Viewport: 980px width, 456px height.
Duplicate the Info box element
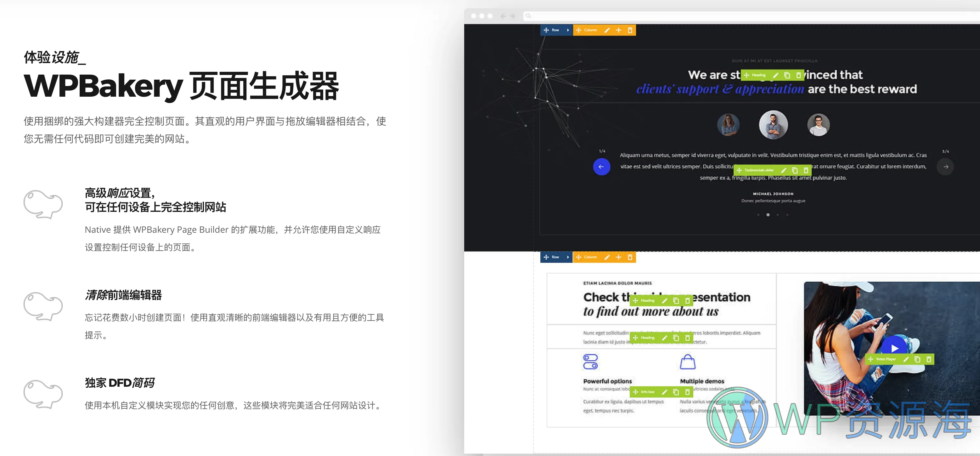click(676, 392)
